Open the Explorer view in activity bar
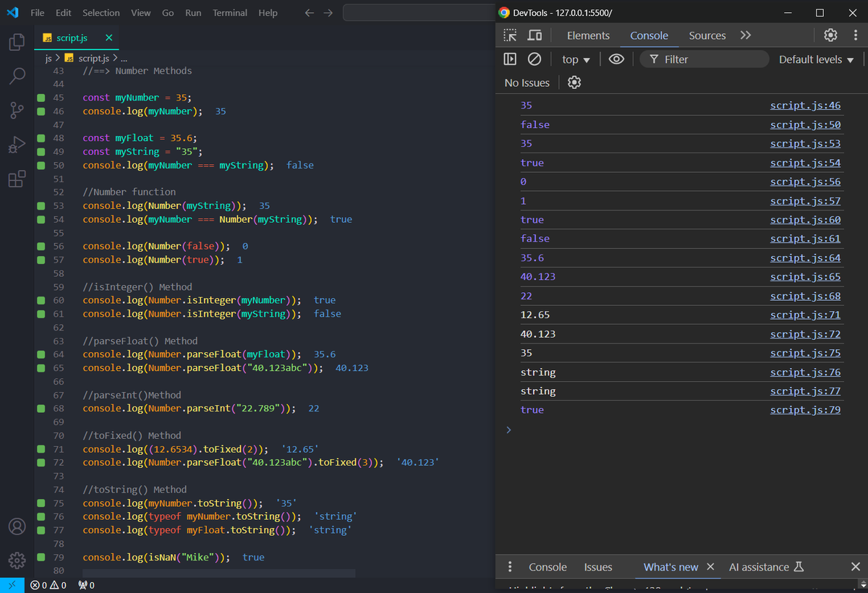Screen dimensions: 868x593 17,42
